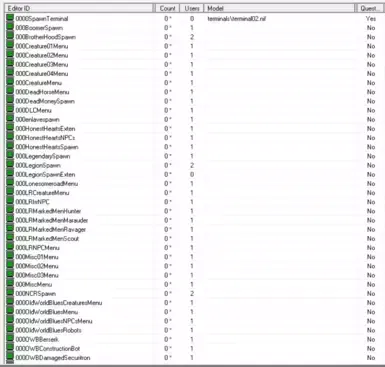385x367 pixels.
Task: Select the icon for 000Creature03Menu
Action: pyautogui.click(x=10, y=64)
